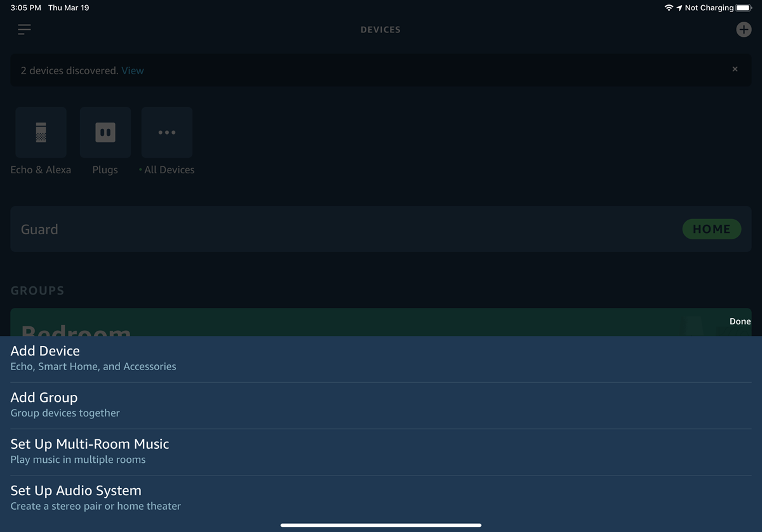This screenshot has height=532, width=762.
Task: Click the Wi-Fi status icon
Action: [669, 8]
